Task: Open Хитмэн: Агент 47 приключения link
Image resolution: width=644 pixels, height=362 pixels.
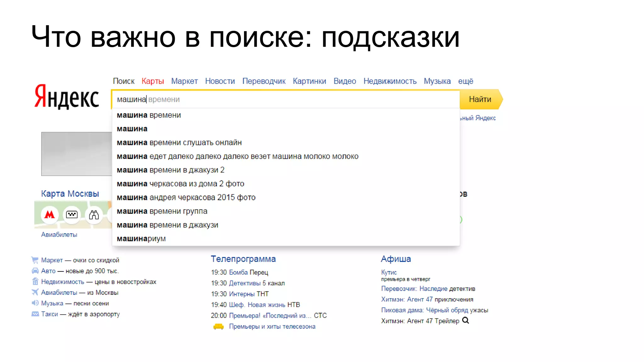Action: click(407, 299)
